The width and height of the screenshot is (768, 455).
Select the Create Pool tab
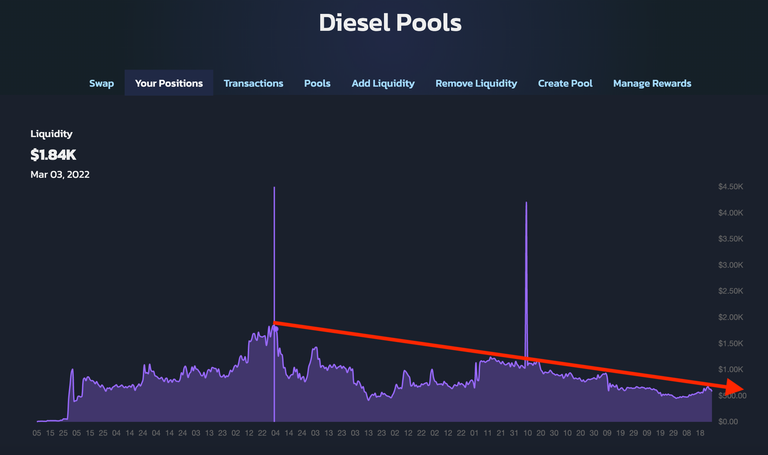[x=565, y=83]
